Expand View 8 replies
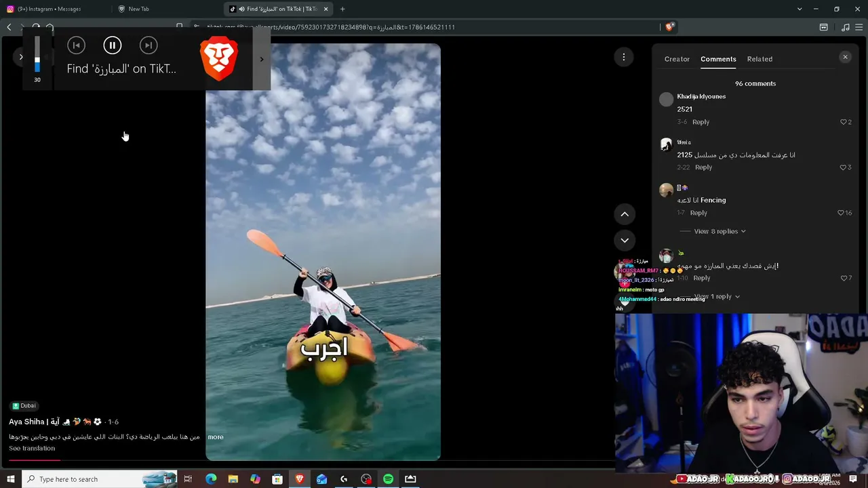The image size is (868, 488). (719, 231)
